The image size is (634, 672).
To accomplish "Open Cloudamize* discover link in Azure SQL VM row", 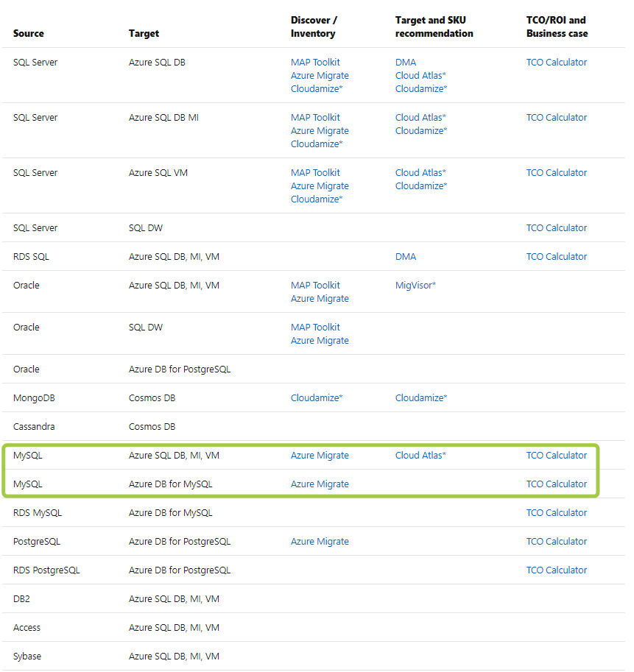I will coord(317,199).
